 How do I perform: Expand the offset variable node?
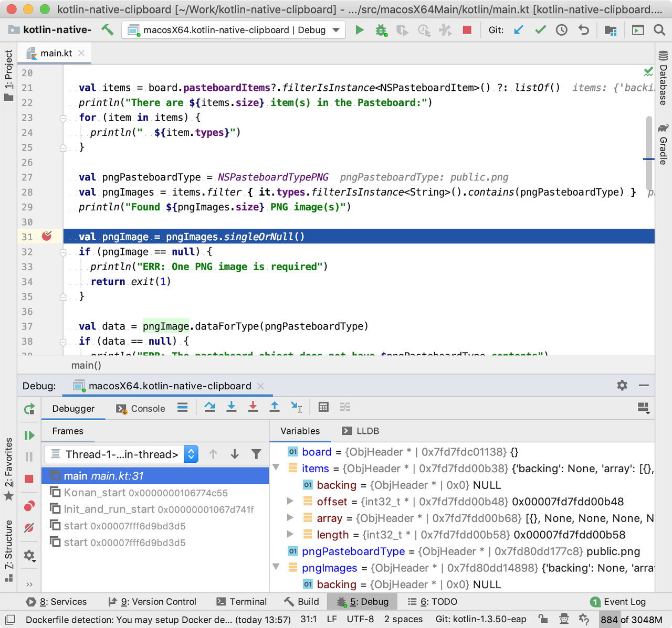[290, 501]
